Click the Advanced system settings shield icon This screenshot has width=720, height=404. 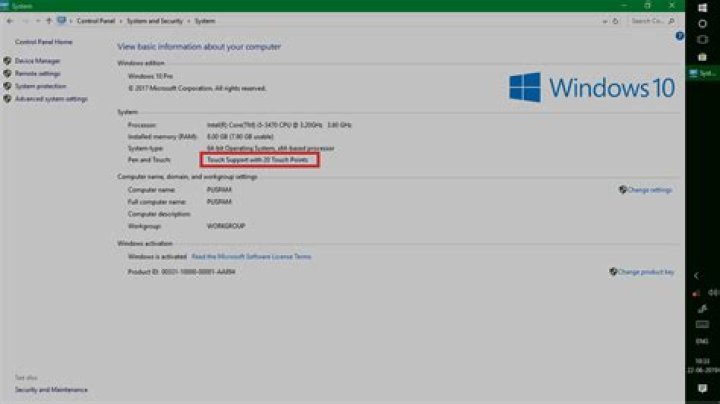[7, 99]
